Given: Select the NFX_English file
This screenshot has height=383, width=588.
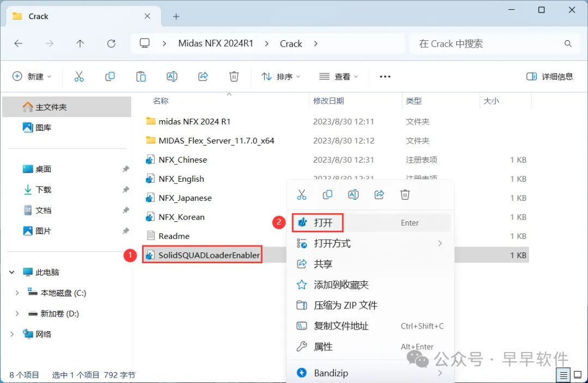Looking at the screenshot, I should coord(181,179).
